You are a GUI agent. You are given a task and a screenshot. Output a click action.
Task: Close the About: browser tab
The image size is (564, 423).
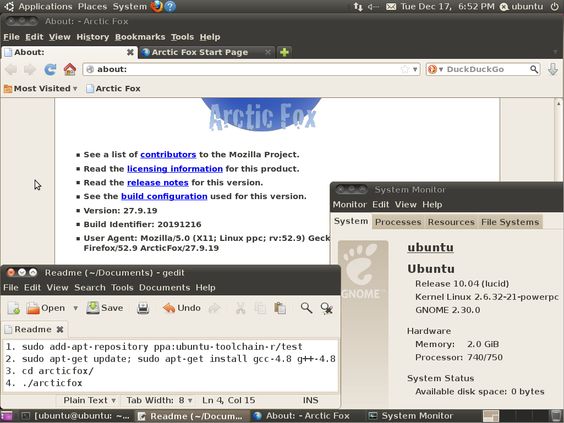point(130,52)
